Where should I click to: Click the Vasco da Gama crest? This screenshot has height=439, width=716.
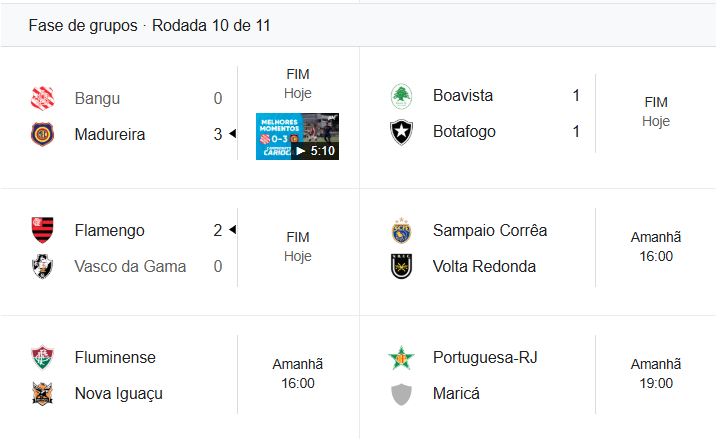[42, 266]
